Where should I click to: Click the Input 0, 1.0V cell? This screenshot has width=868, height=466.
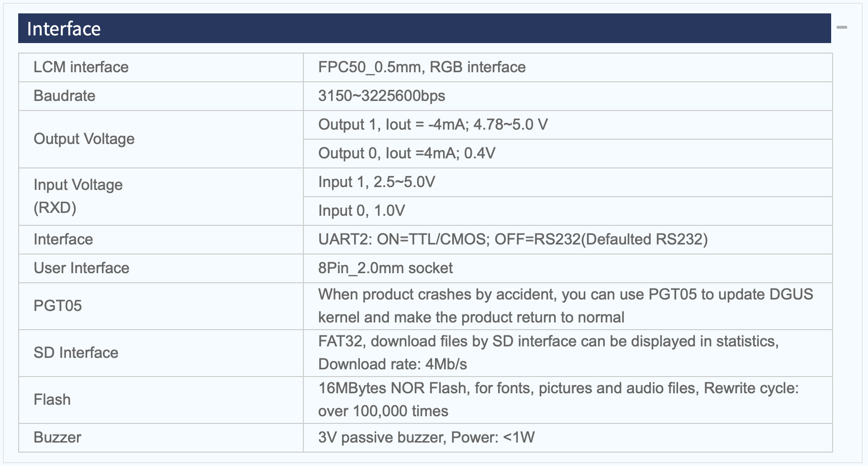pos(362,211)
